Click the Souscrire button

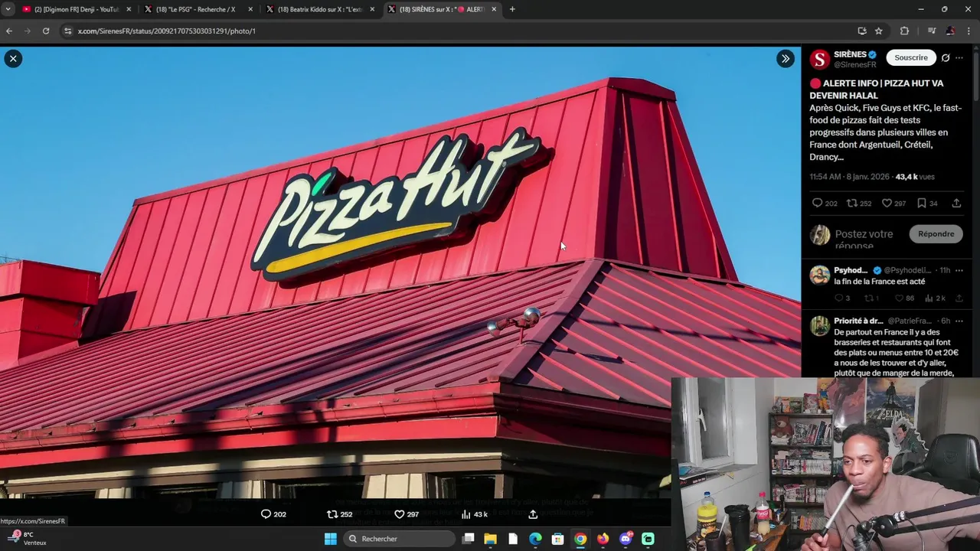coord(911,57)
